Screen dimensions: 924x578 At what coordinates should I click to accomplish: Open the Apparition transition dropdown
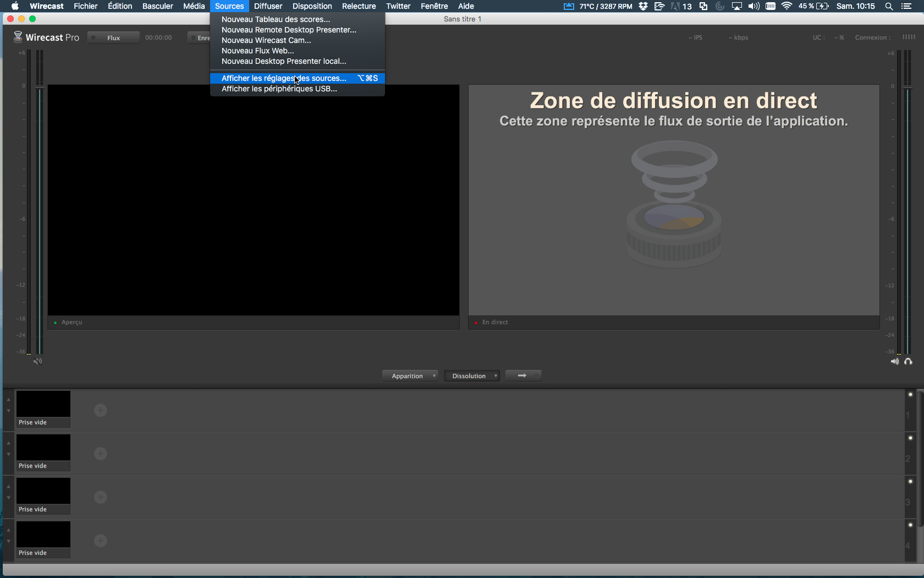pos(410,376)
